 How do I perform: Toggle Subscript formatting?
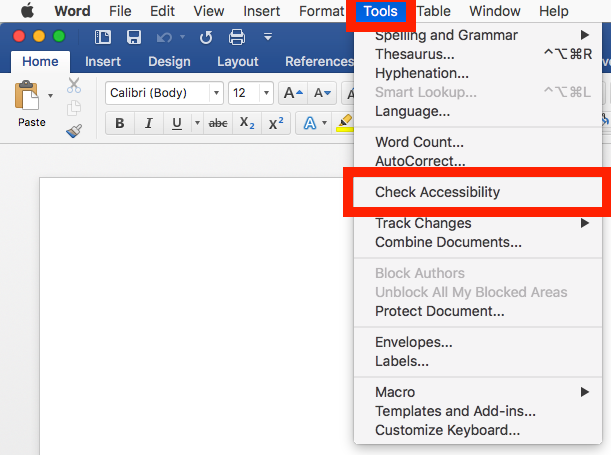[247, 123]
